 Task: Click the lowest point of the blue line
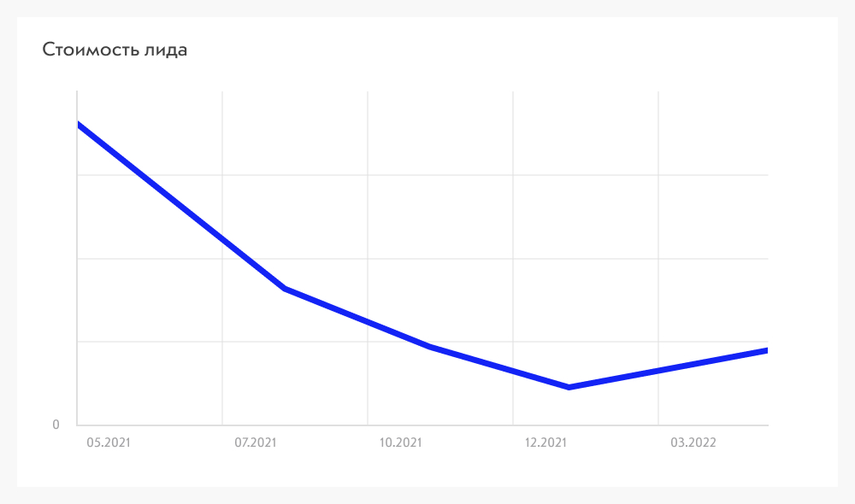click(x=569, y=387)
